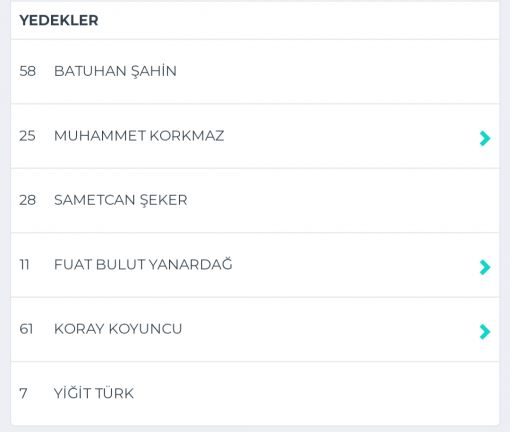The image size is (510, 432).
Task: Click the first name FUAT
Action: click(x=73, y=265)
